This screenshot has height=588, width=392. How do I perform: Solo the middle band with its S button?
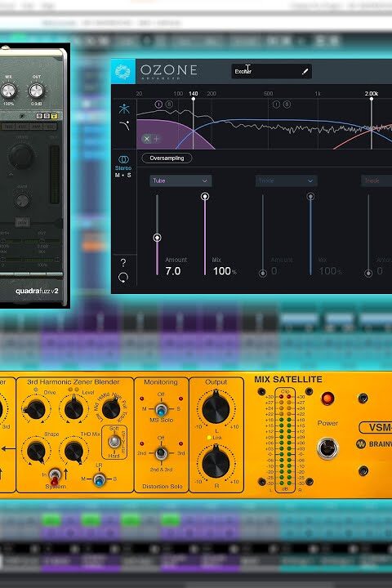pyautogui.click(x=287, y=105)
